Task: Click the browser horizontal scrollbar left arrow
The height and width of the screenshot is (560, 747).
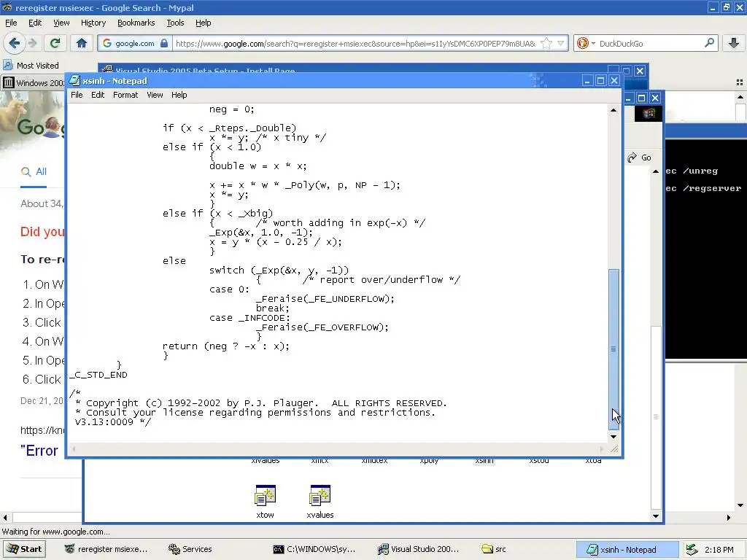Action: tap(5, 517)
